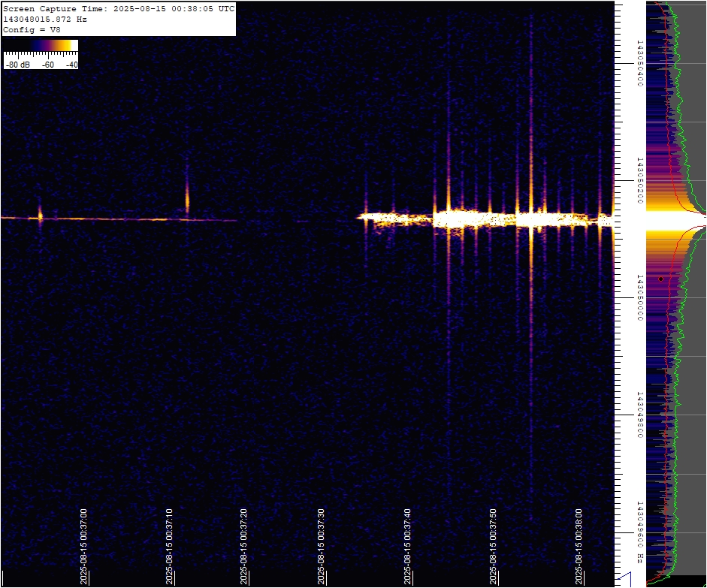This screenshot has height=588, width=707.
Task: Click the 143049800 frequency axis label
Action: point(639,415)
